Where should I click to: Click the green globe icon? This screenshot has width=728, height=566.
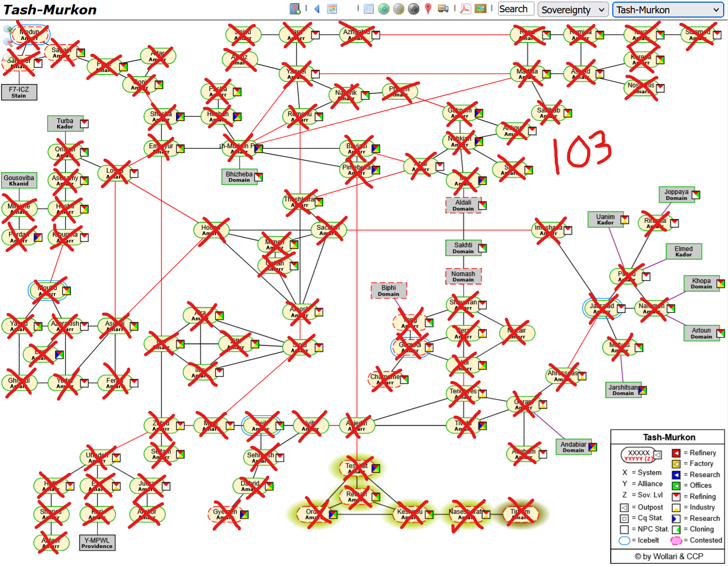(x=383, y=9)
